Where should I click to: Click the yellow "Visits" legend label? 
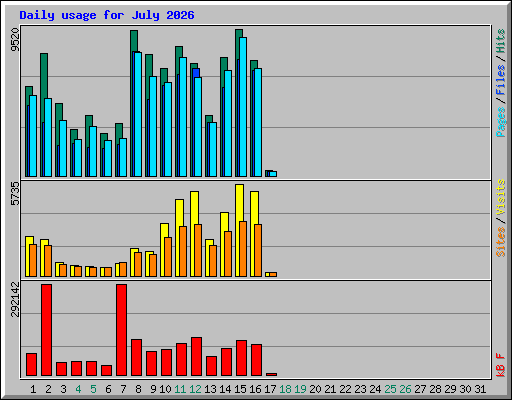501,198
